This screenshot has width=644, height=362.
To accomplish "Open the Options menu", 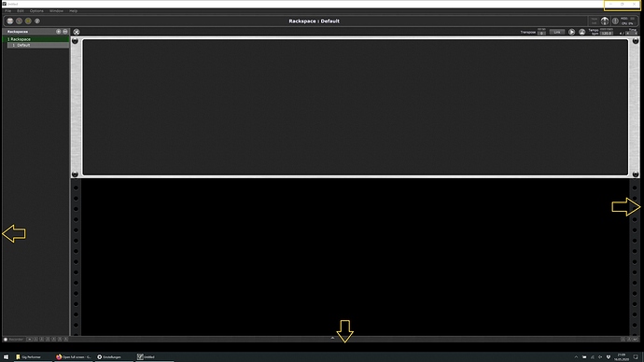I will pyautogui.click(x=36, y=11).
